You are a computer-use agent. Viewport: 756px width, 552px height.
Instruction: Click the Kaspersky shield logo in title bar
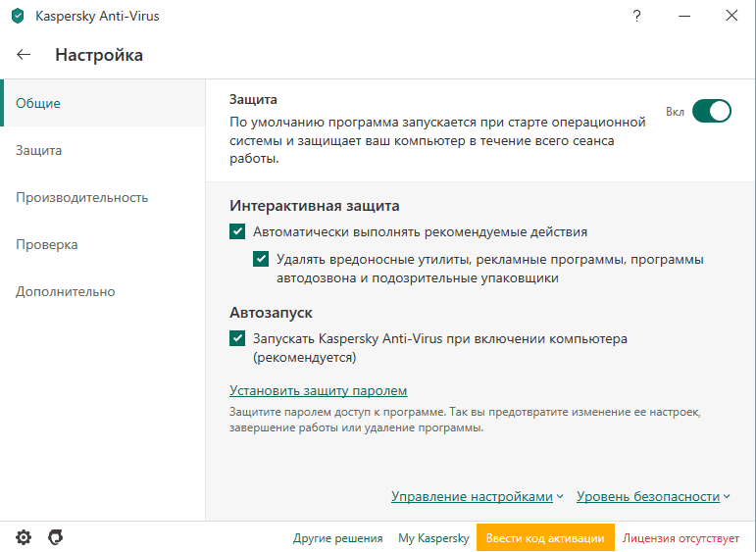tap(17, 16)
